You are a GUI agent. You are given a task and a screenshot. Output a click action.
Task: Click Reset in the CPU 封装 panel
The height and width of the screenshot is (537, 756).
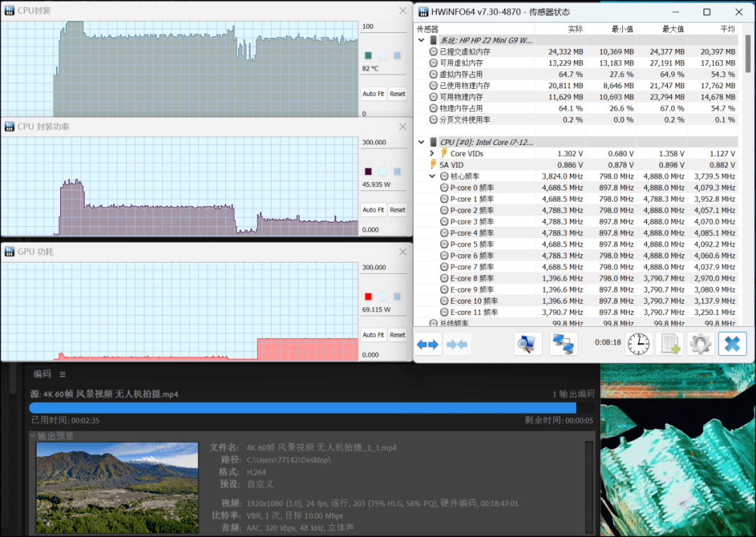coord(398,93)
